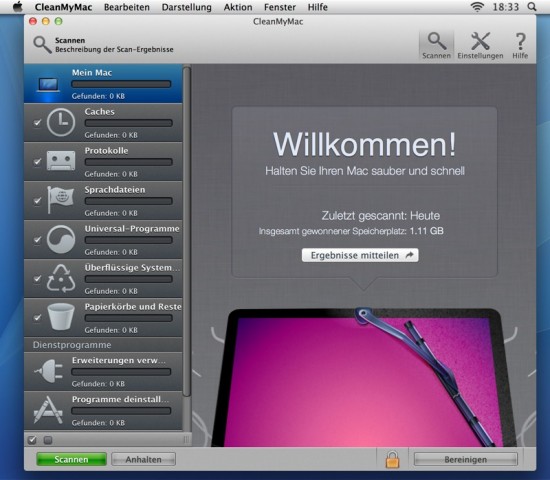
Task: Click the padlock icon in bottom bar
Action: click(393, 459)
